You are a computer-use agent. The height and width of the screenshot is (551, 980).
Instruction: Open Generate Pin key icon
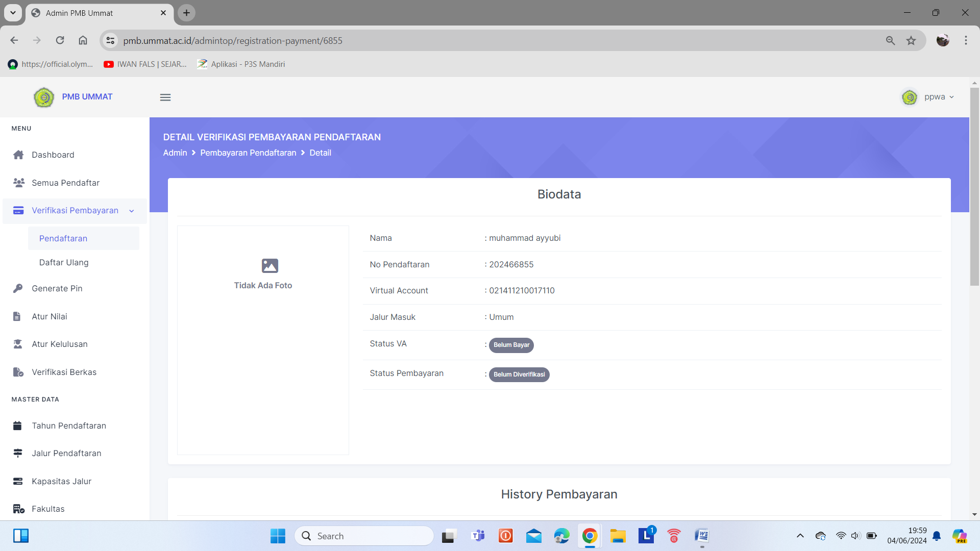click(x=18, y=288)
